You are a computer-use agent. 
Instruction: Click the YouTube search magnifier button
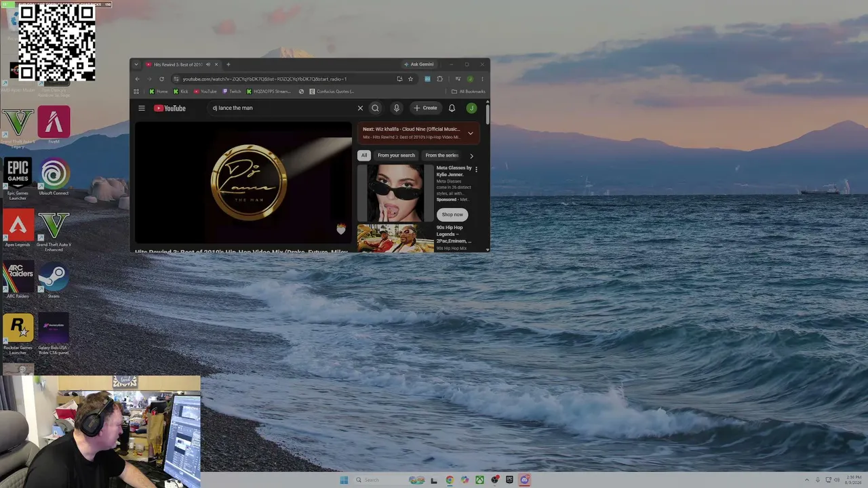click(375, 108)
